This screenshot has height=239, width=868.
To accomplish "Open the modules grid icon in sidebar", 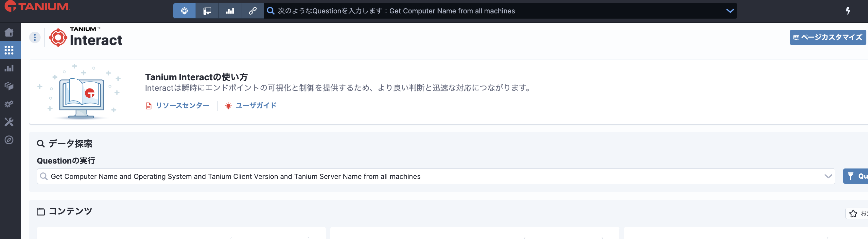I will tap(9, 50).
